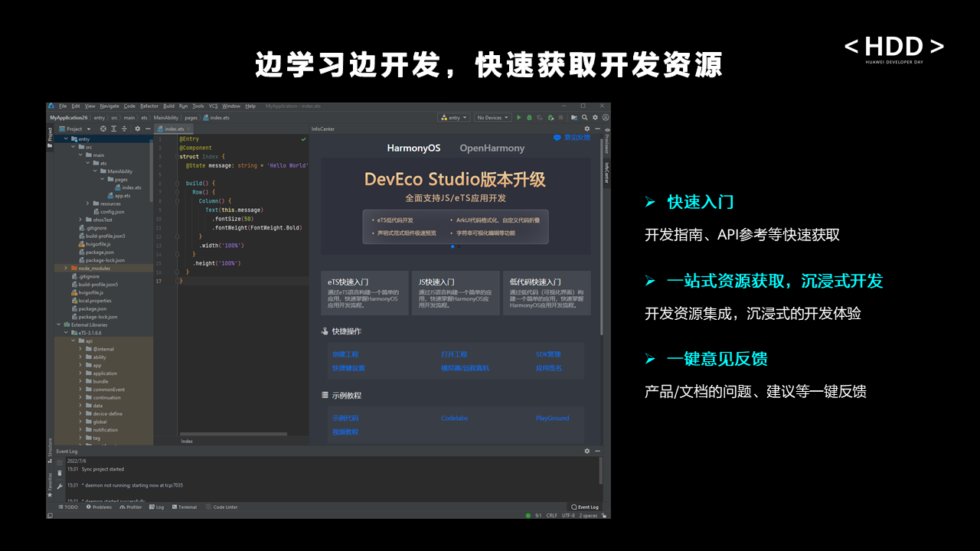980x551 pixels.
Task: Click the Debug bug icon in toolbar
Action: point(529,118)
